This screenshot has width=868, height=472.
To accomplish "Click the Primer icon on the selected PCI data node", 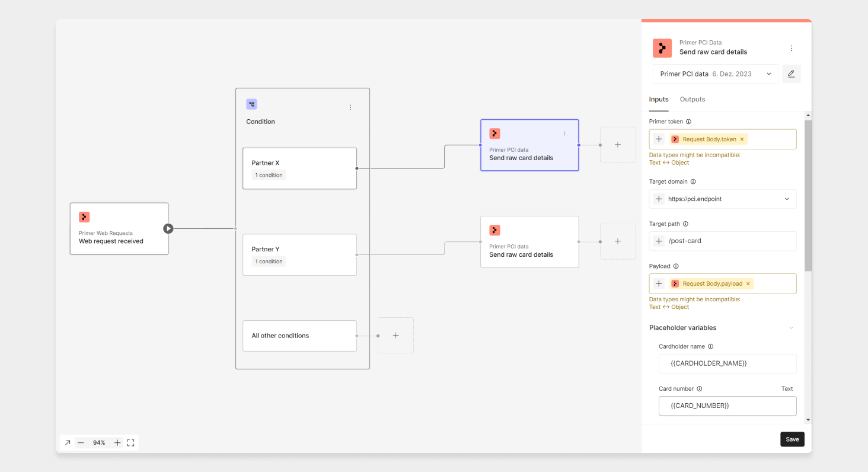I will [x=494, y=133].
